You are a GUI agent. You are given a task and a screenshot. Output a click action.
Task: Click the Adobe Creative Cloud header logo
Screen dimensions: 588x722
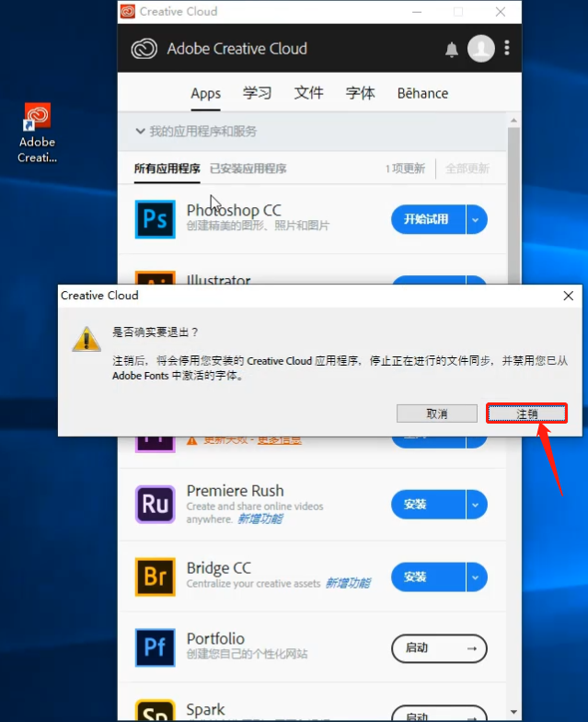(144, 49)
